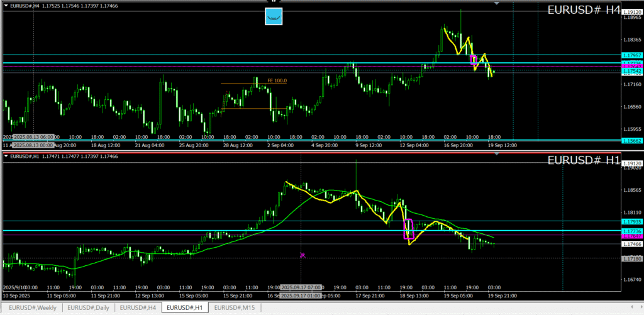This screenshot has width=644, height=315.
Task: Select the magenta rectangle on the H1 chart
Action: click(x=407, y=229)
